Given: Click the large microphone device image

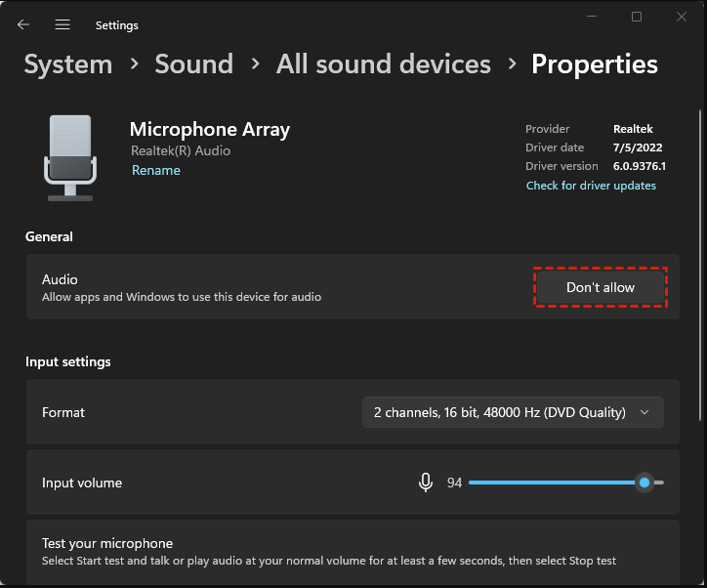Looking at the screenshot, I should (x=70, y=158).
